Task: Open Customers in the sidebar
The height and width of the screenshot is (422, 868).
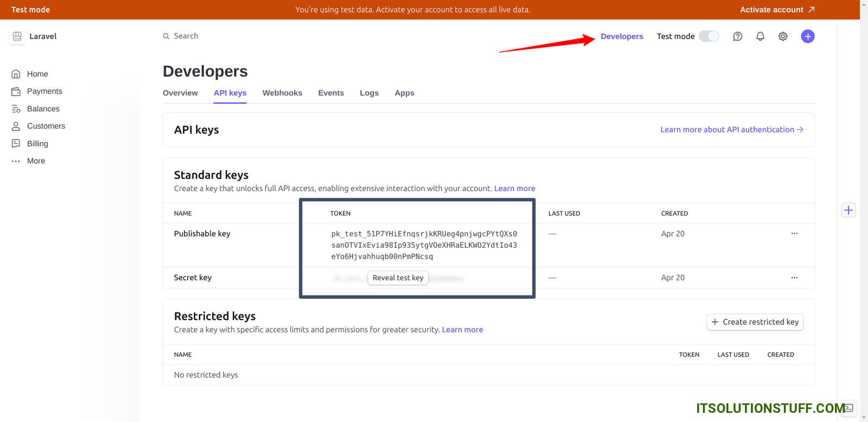Action: (46, 126)
